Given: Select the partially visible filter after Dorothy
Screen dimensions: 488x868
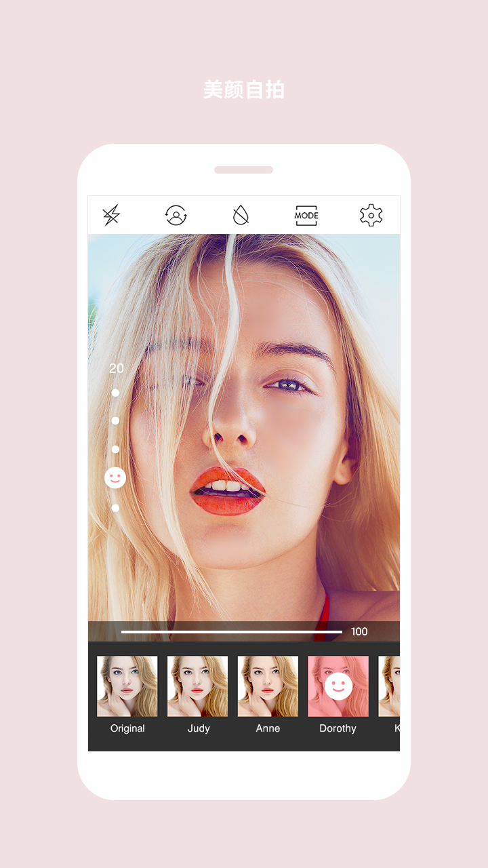Looking at the screenshot, I should click(389, 686).
